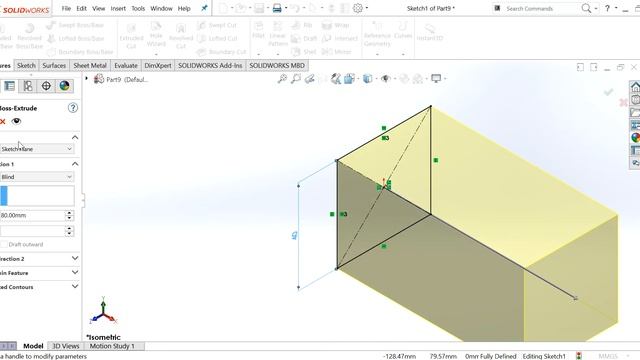Open the Tools menu
Viewport: 640px width, 360px height.
tap(138, 8)
